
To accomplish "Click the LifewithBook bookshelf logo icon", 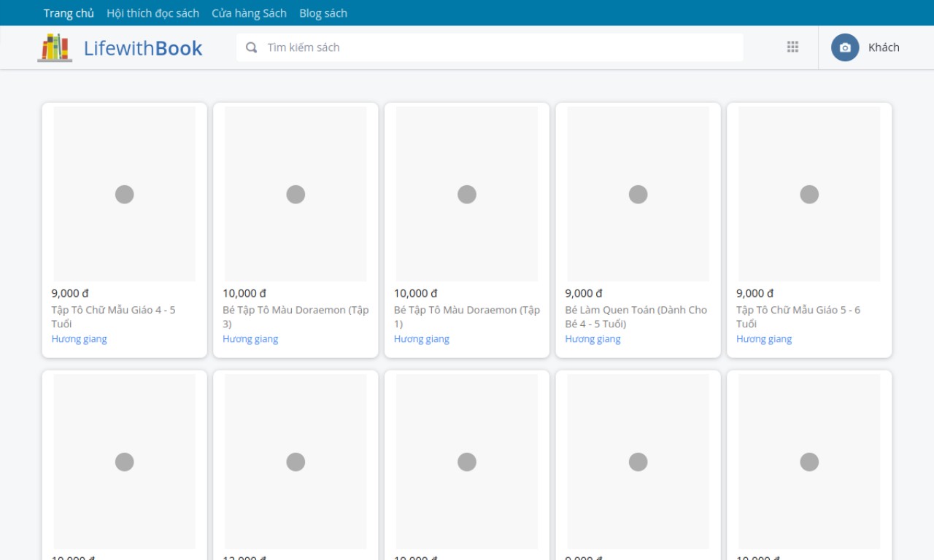I will (55, 47).
